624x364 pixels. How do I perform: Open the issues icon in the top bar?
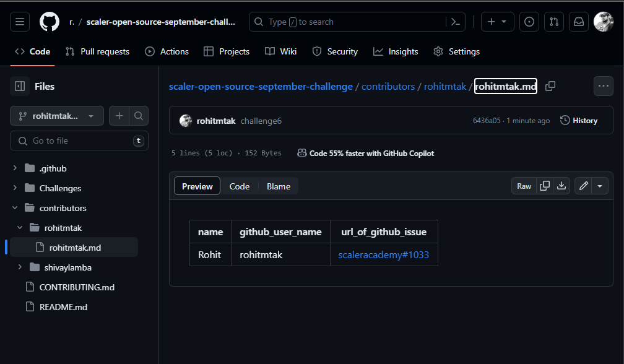pyautogui.click(x=529, y=21)
